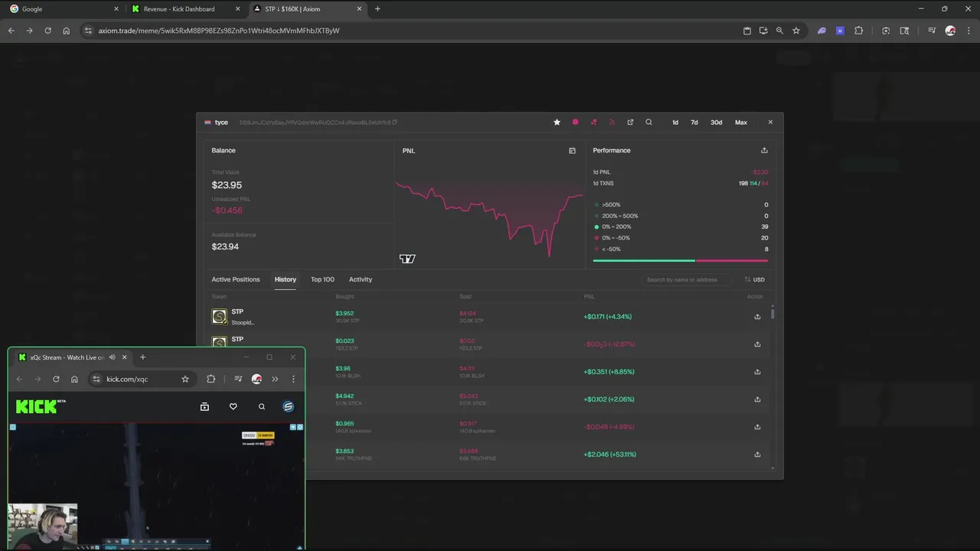Open the three-dot menu in Kick window

(293, 379)
